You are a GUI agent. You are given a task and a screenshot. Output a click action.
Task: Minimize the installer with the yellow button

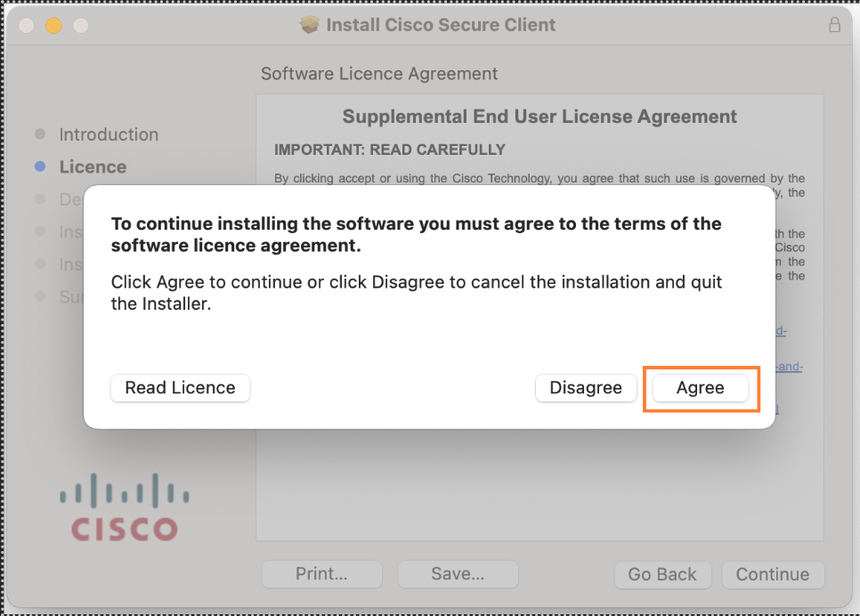[53, 25]
